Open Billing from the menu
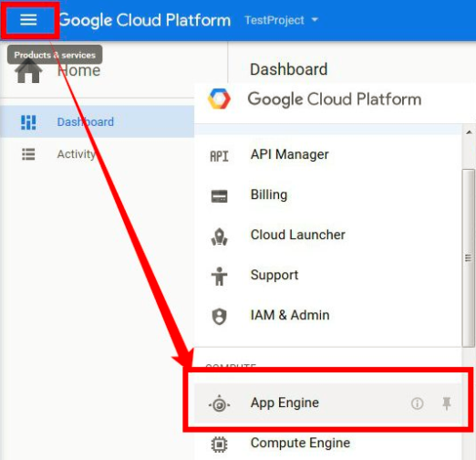476x460 pixels. (327, 194)
